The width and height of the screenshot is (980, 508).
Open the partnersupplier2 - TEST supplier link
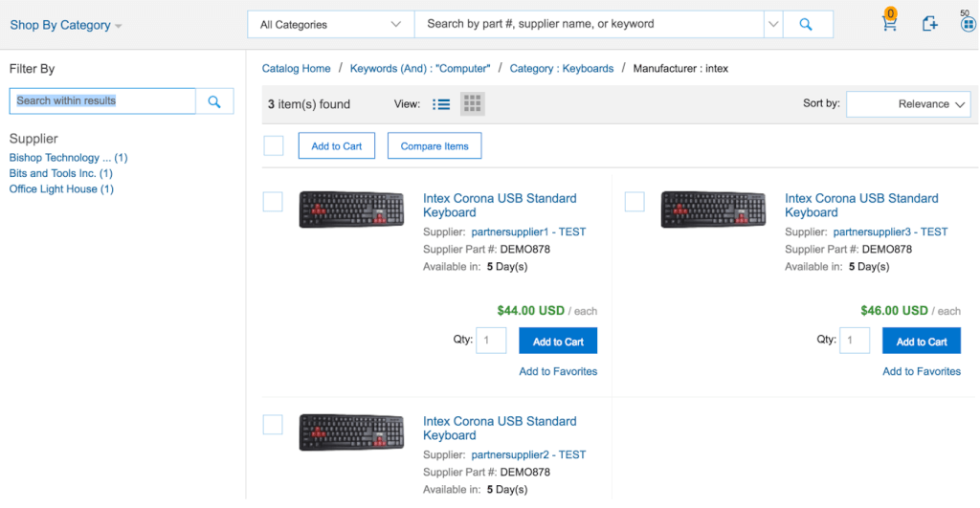pyautogui.click(x=528, y=454)
